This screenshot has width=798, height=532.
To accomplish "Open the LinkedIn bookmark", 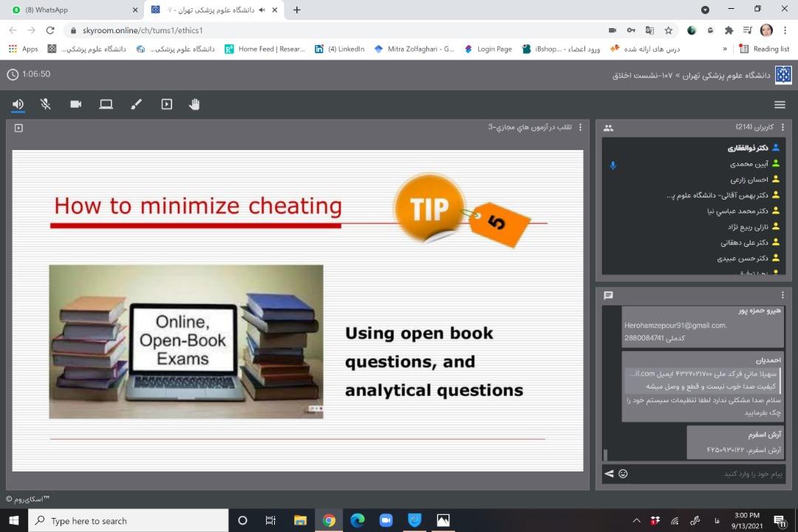I will coord(340,49).
